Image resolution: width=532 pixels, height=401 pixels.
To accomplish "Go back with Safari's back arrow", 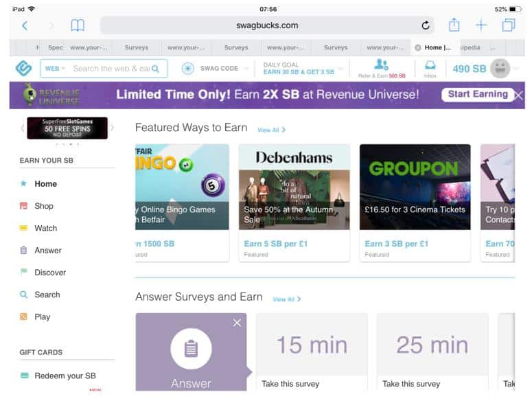I will point(25,25).
